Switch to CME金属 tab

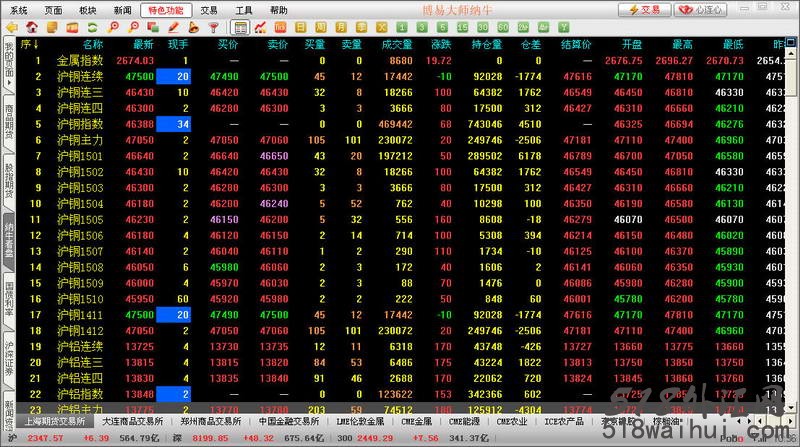click(x=416, y=421)
